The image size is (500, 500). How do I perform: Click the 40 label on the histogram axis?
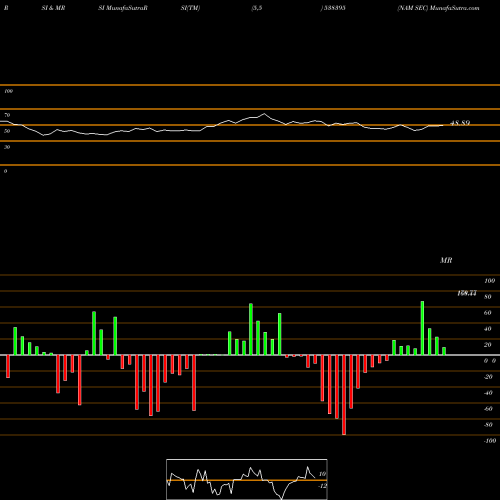pyautogui.click(x=488, y=329)
